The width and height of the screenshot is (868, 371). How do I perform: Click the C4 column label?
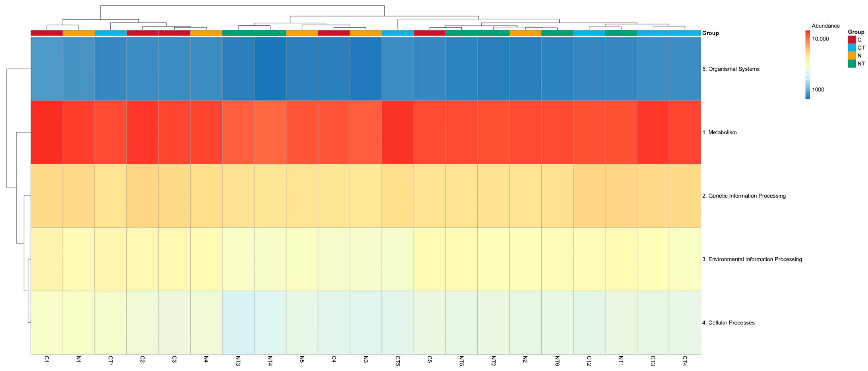334,359
